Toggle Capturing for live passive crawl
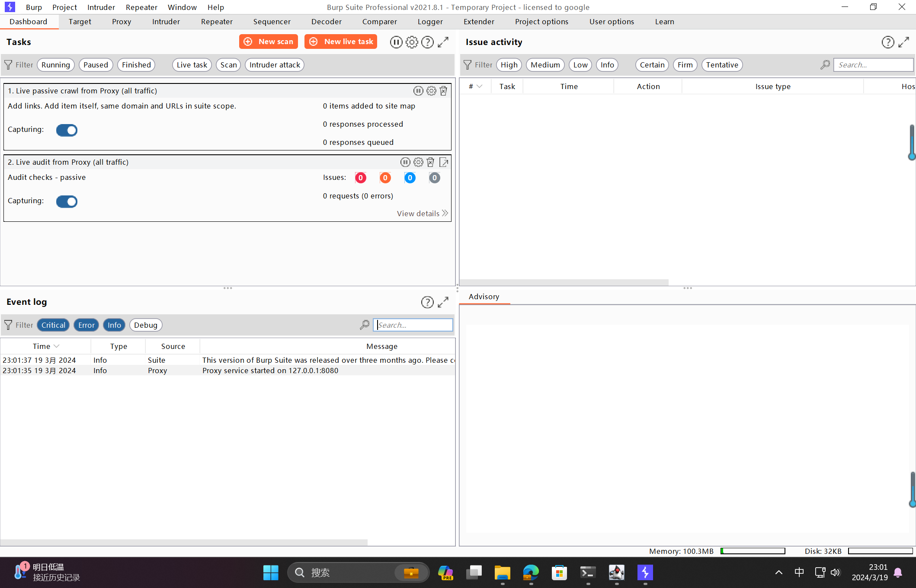This screenshot has width=916, height=588. click(67, 130)
